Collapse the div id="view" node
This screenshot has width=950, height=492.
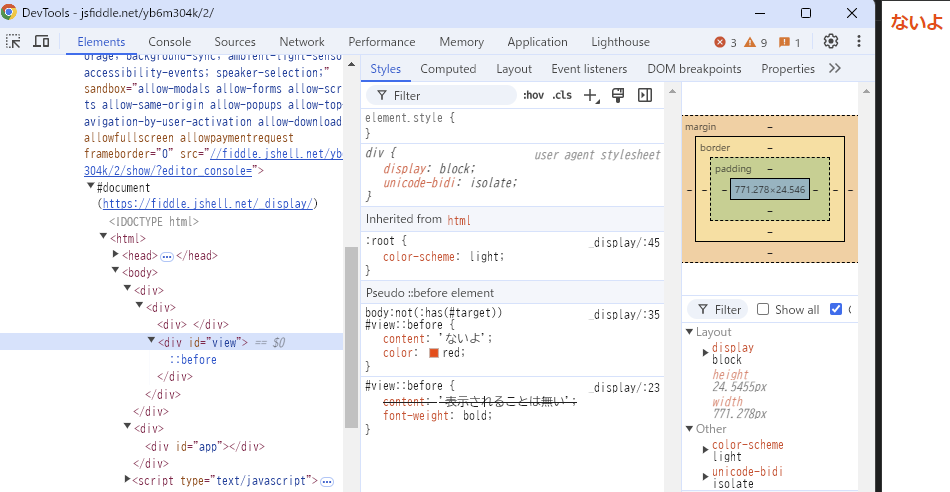pyautogui.click(x=151, y=341)
